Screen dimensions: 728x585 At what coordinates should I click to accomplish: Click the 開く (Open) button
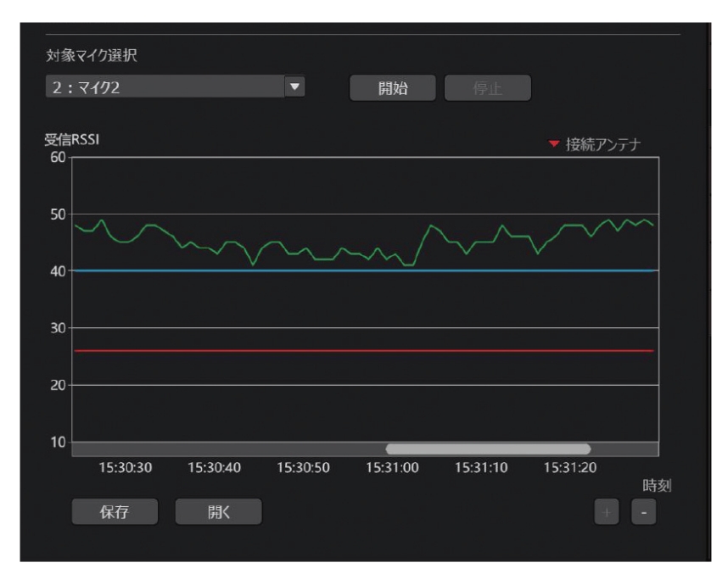[x=218, y=512]
